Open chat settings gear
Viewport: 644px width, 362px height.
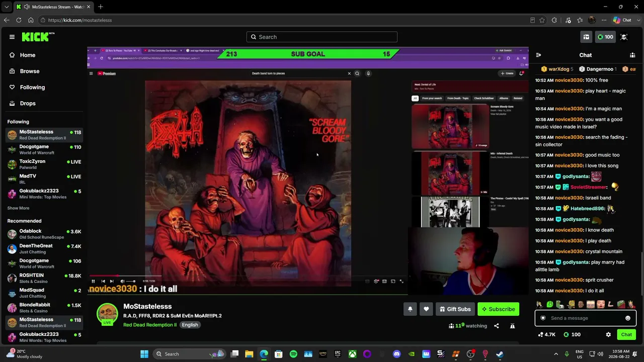(608, 334)
